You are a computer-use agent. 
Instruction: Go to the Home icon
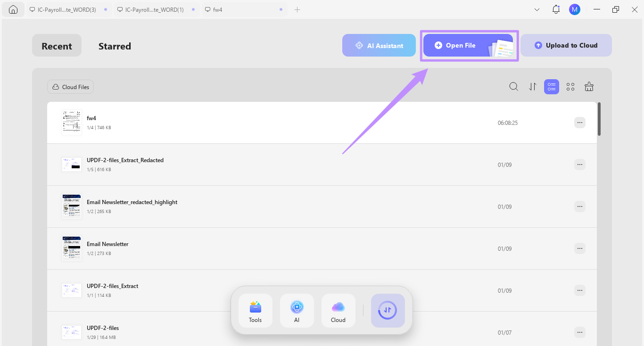pos(13,9)
